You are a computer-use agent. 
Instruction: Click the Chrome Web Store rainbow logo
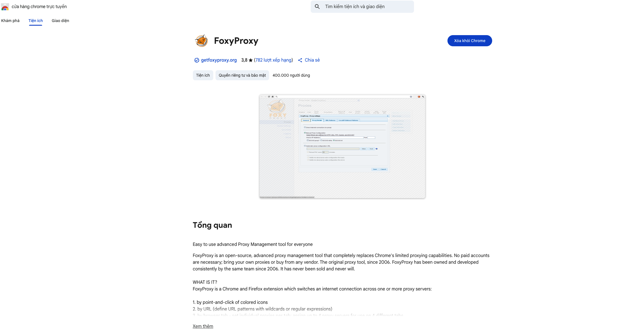click(x=5, y=7)
